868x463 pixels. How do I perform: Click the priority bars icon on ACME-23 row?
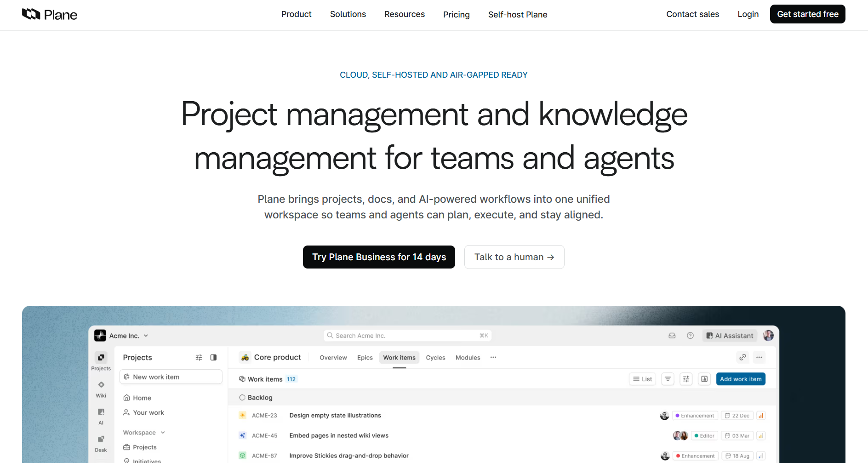[761, 416]
